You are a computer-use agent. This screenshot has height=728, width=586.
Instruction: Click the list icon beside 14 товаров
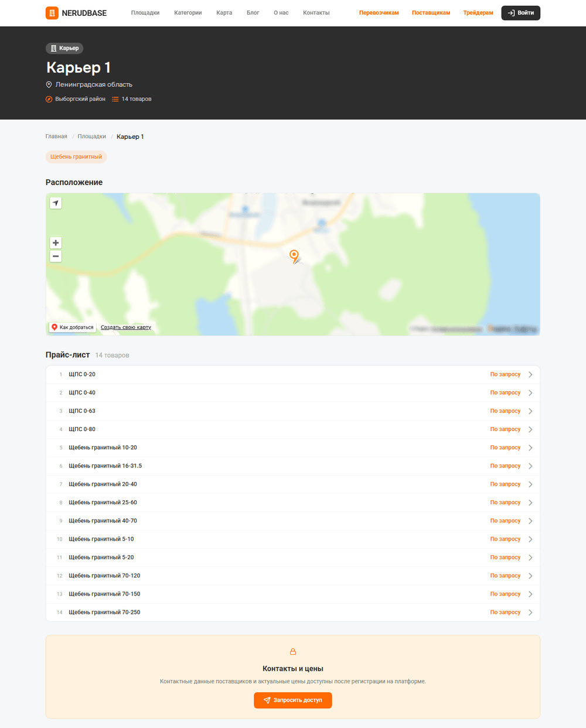(x=115, y=99)
